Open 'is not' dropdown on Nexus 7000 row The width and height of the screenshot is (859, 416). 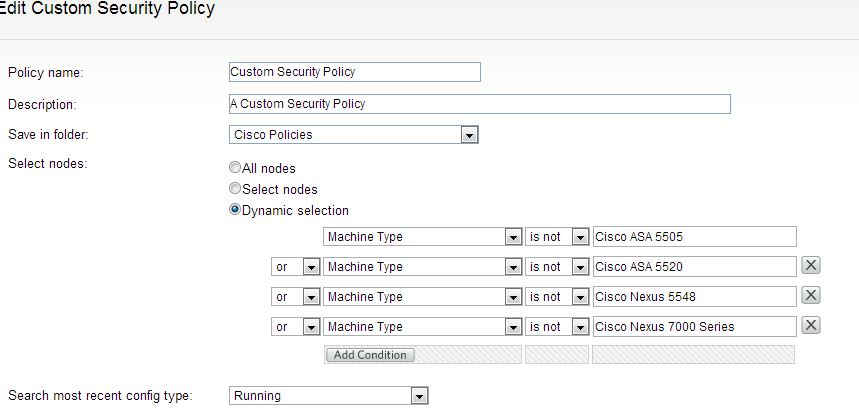point(580,327)
